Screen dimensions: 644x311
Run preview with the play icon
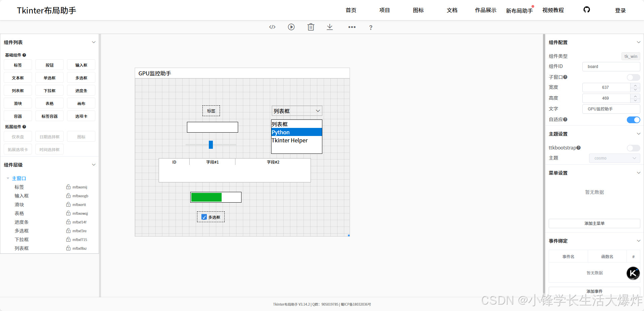tap(291, 27)
